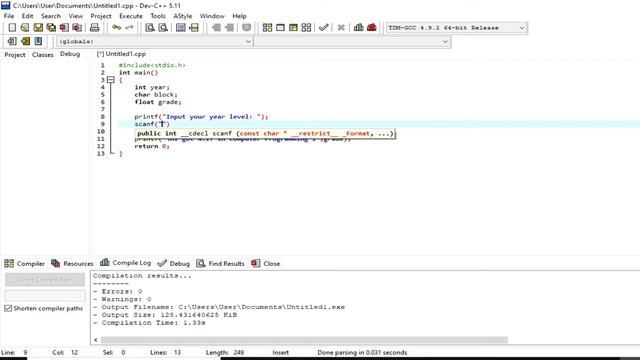Image resolution: width=640 pixels, height=360 pixels.
Task: Click the Print icon
Action: coord(94,27)
